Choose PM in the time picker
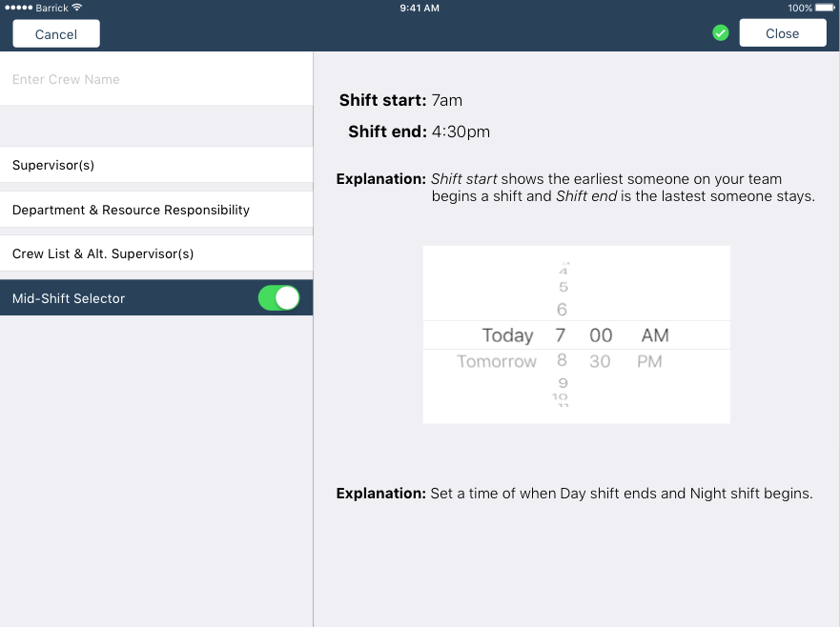This screenshot has height=627, width=840. click(649, 362)
